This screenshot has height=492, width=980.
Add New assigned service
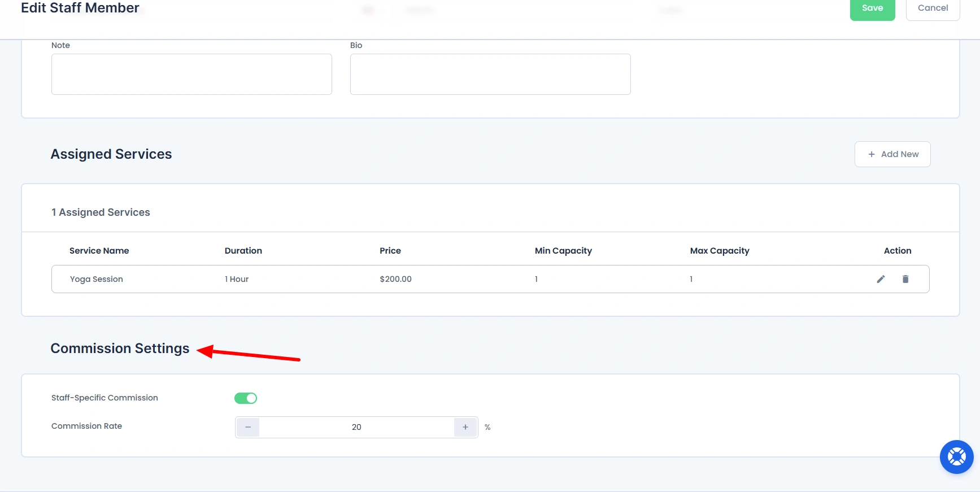coord(892,154)
